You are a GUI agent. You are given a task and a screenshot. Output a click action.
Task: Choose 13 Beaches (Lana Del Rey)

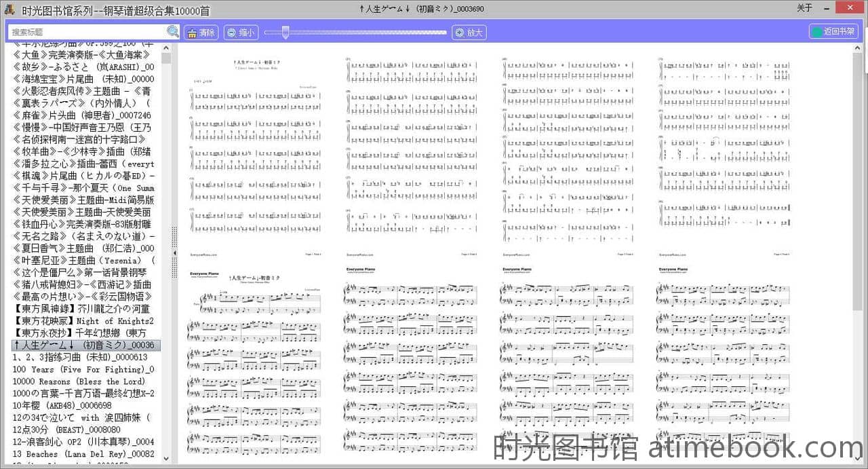pyautogui.click(x=83, y=454)
